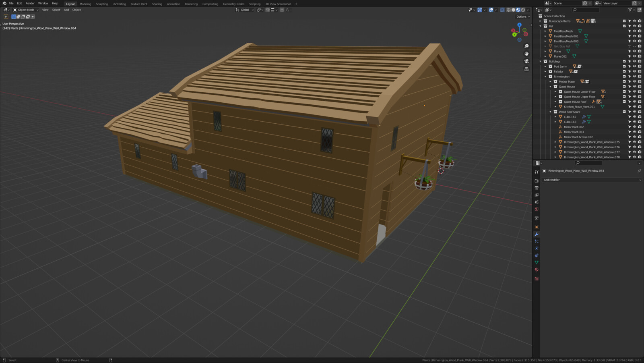Screen dimensions: 644x363
Task: Open the World properties tab
Action: click(x=537, y=209)
